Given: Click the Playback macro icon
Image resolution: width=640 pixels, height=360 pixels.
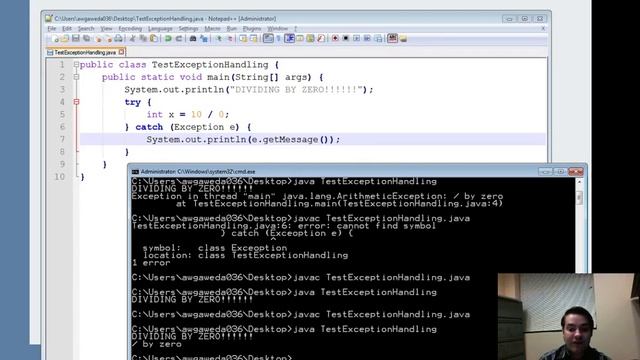Looking at the screenshot, I should 356,39.
